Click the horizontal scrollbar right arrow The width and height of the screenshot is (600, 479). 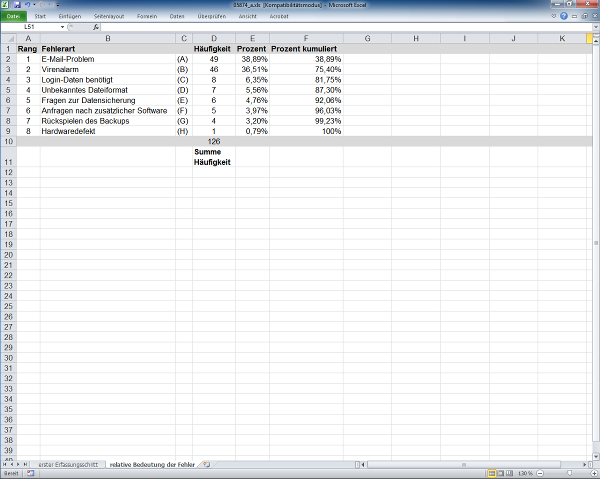(x=585, y=465)
